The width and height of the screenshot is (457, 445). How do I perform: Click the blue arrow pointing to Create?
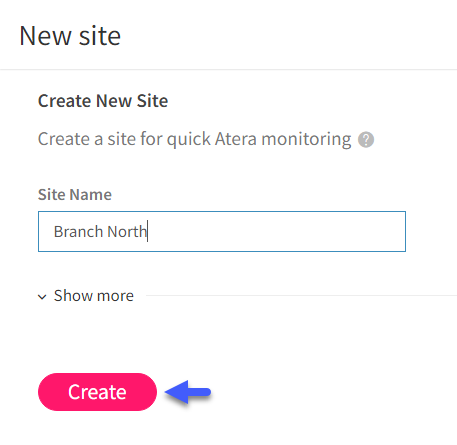[188, 392]
